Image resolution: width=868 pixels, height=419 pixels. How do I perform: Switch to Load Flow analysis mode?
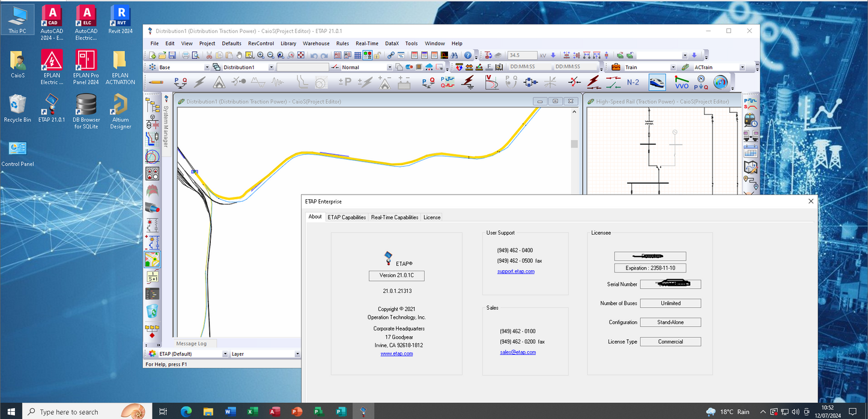point(179,82)
